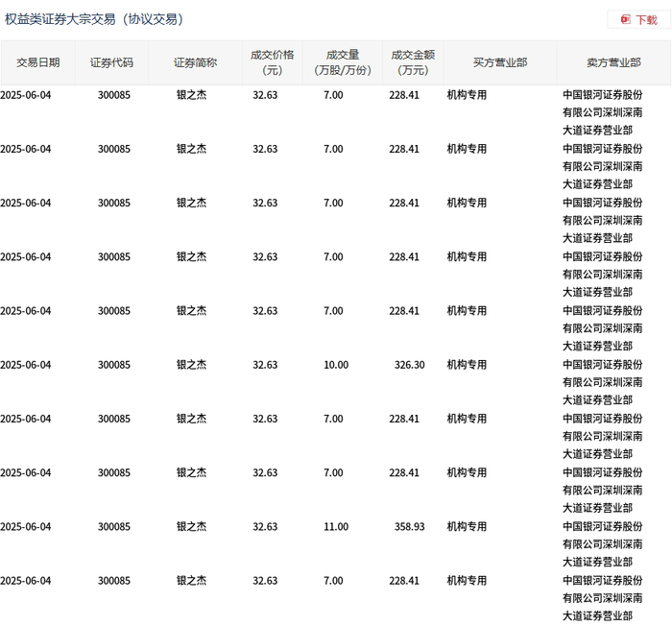Image resolution: width=672 pixels, height=626 pixels.
Task: Click the 成交量(万股/万份) column header
Action: point(343,62)
